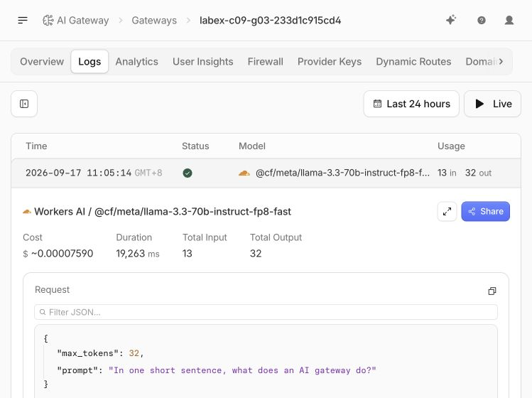This screenshot has height=398, width=532.
Task: Switch to the Overview tab
Action: (x=42, y=61)
